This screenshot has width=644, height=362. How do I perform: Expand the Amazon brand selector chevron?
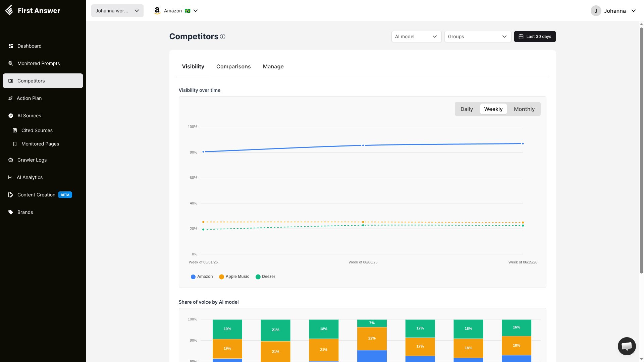(x=196, y=11)
